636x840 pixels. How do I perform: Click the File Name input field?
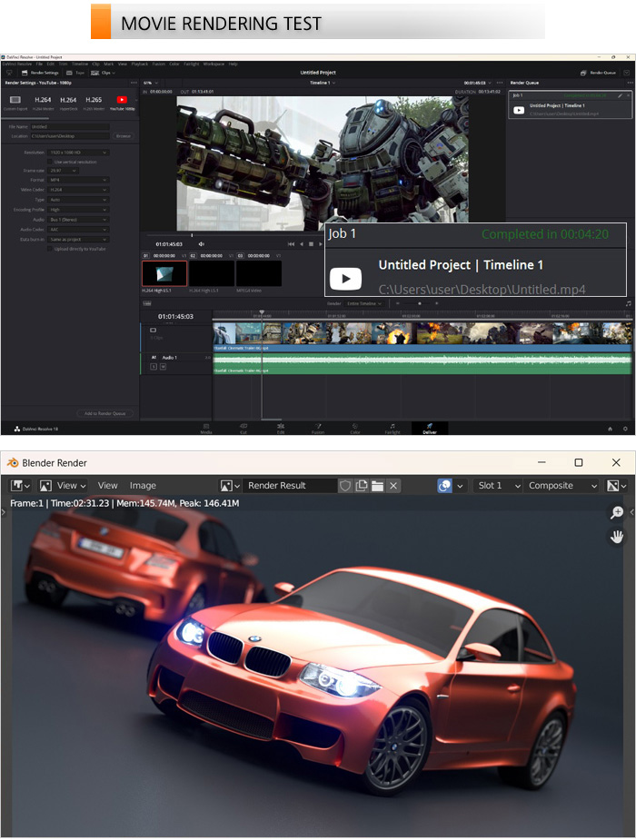[70, 126]
